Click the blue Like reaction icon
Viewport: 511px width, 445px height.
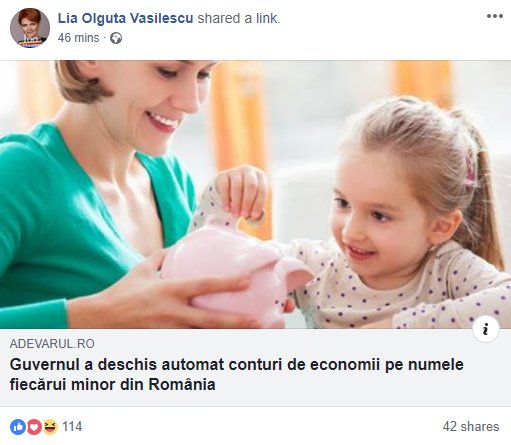pyautogui.click(x=18, y=427)
